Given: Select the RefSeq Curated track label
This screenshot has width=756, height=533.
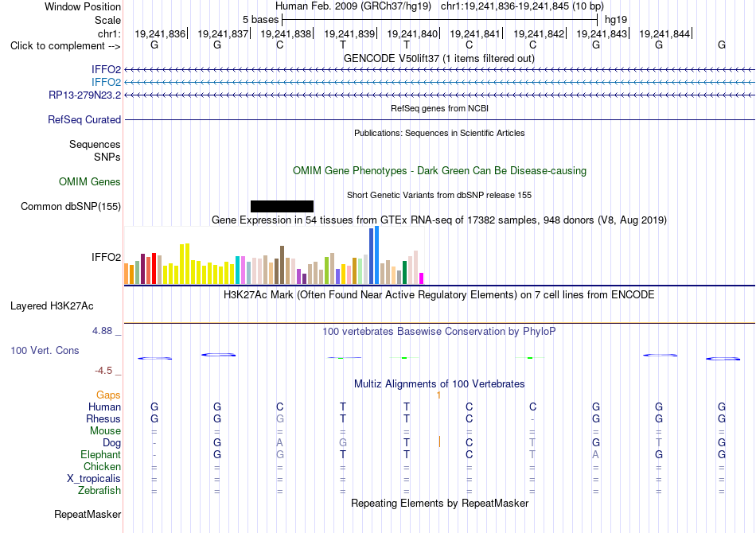Looking at the screenshot, I should pos(84,119).
